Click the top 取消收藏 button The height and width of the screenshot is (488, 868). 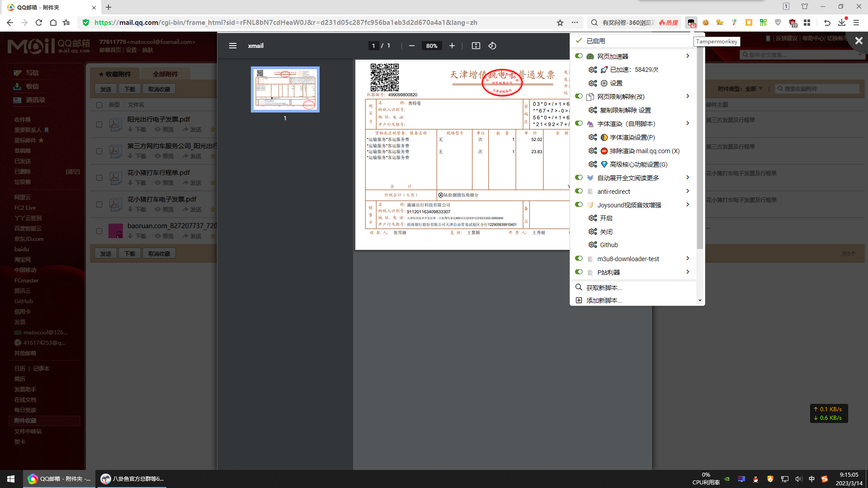pos(159,89)
